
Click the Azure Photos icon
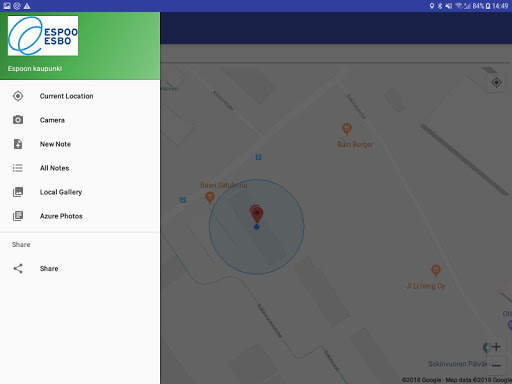[x=18, y=216]
